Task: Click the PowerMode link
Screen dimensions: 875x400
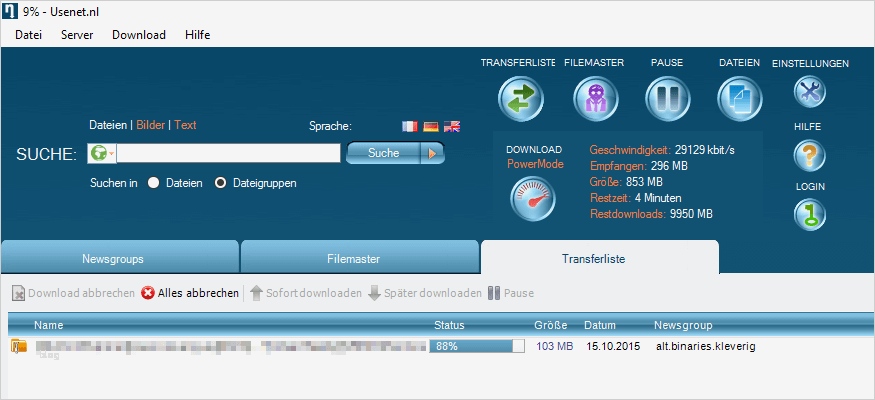Action: pos(535,164)
